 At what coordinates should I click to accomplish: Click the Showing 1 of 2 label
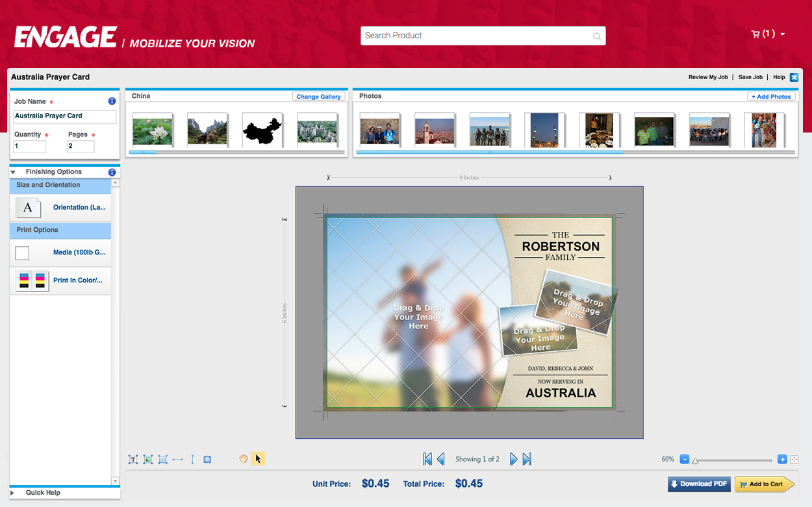477,459
